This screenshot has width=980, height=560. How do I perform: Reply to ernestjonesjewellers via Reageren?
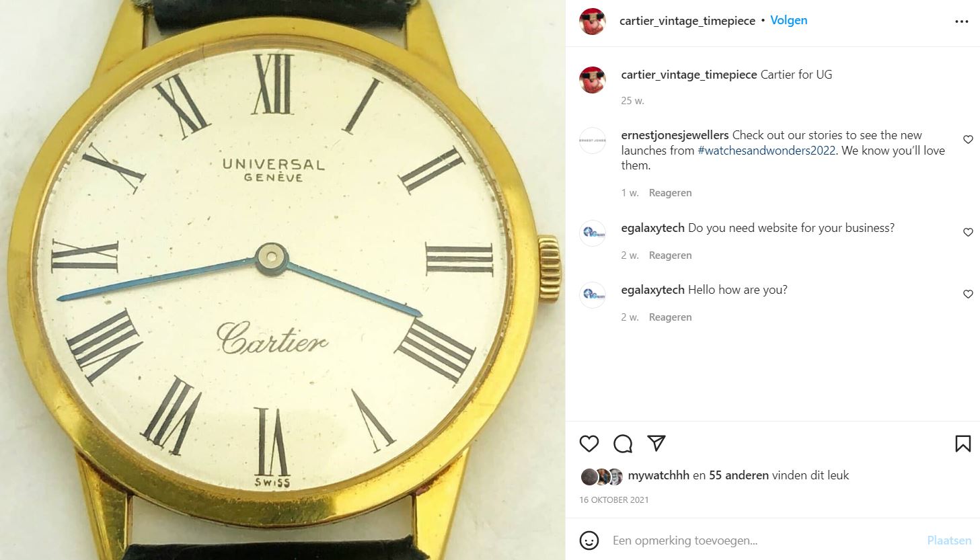pos(670,193)
